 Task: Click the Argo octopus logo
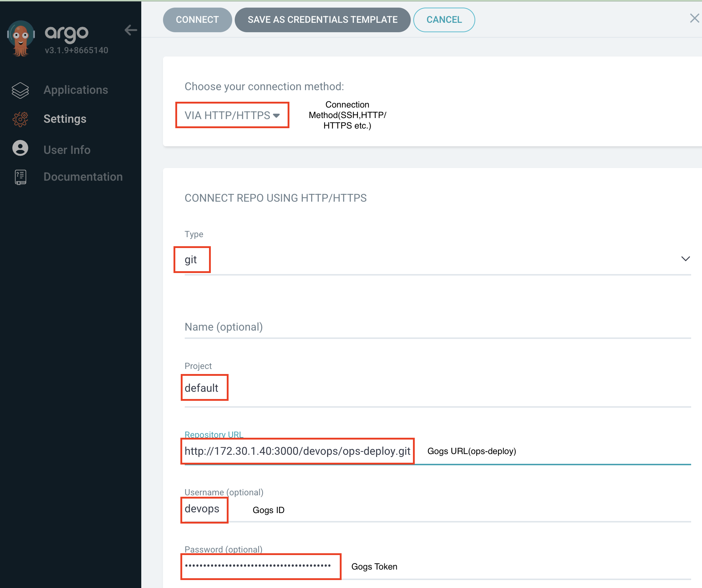point(21,38)
